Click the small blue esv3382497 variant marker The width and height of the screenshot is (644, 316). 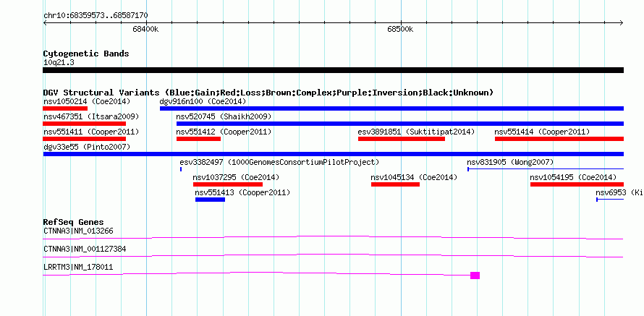point(181,169)
